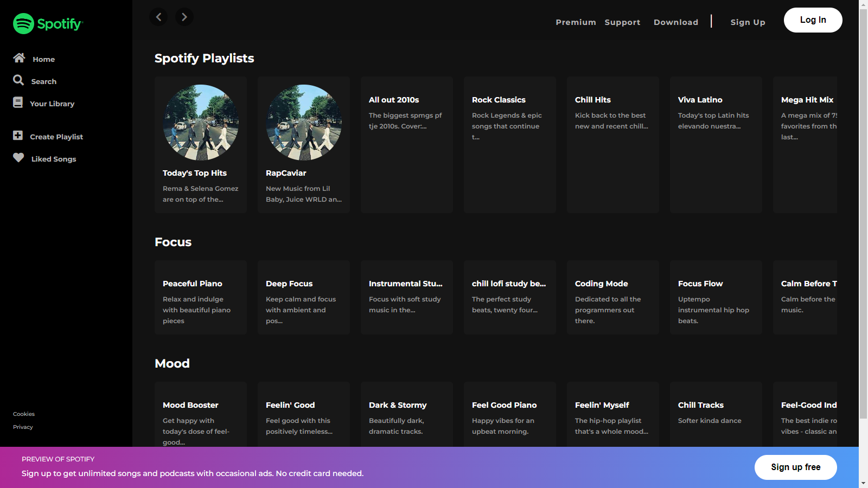The height and width of the screenshot is (488, 868).
Task: Open the Mega Hit Mix playlist card
Action: [805, 145]
